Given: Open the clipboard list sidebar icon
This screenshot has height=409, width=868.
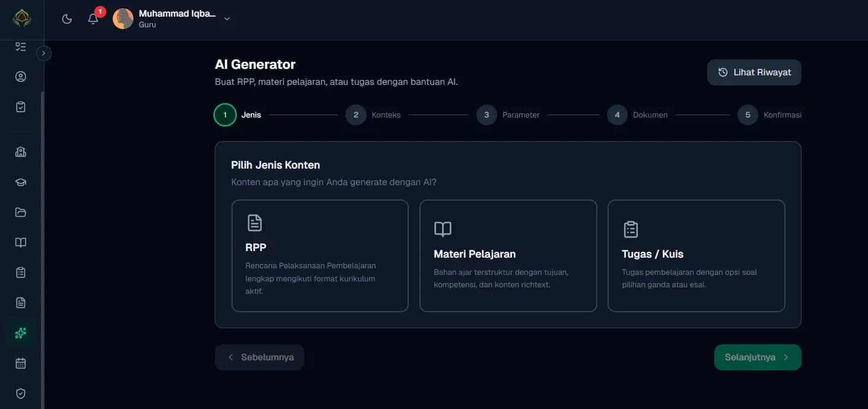Looking at the screenshot, I should point(21,272).
